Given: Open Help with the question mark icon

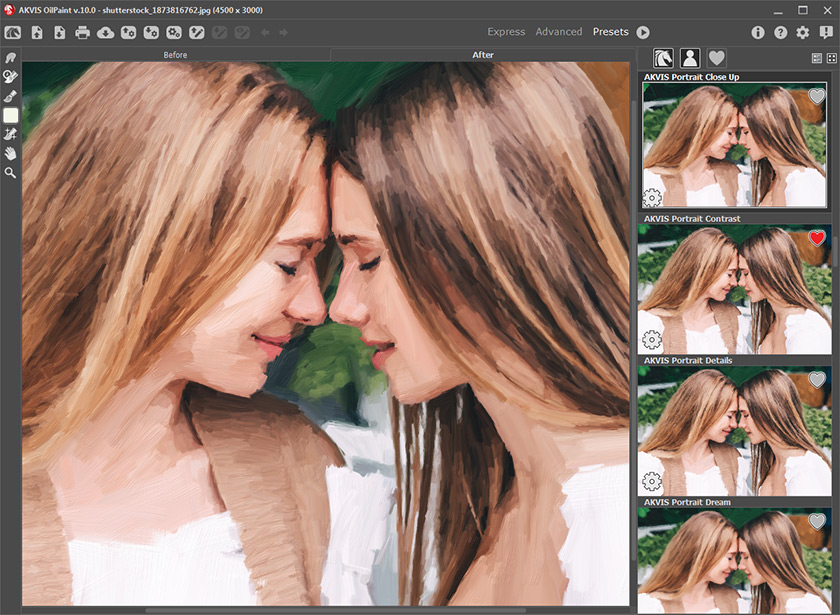Looking at the screenshot, I should pos(780,32).
